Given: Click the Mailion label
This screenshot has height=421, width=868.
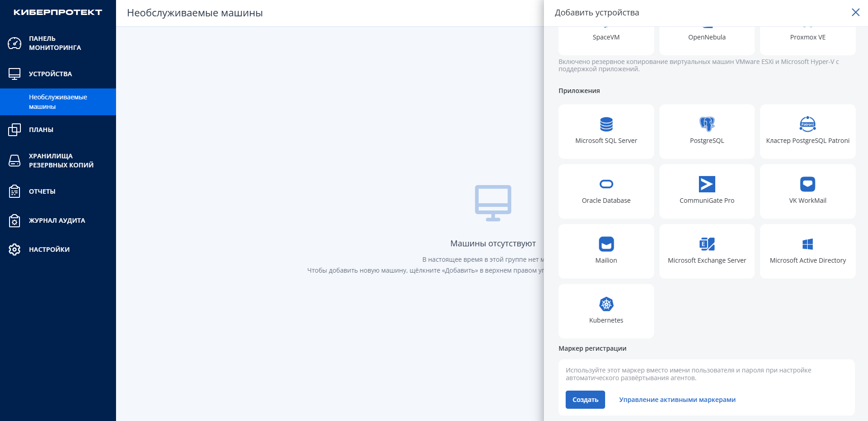Looking at the screenshot, I should point(606,260).
